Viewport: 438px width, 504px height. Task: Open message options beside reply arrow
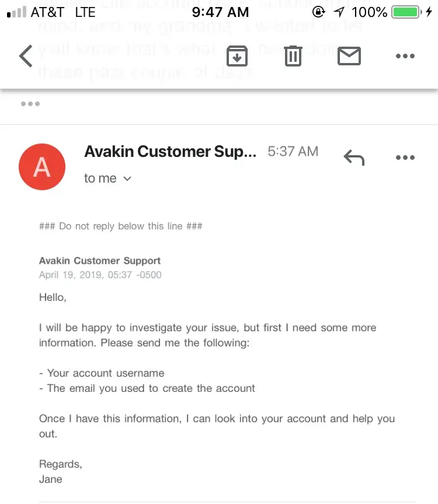(405, 157)
